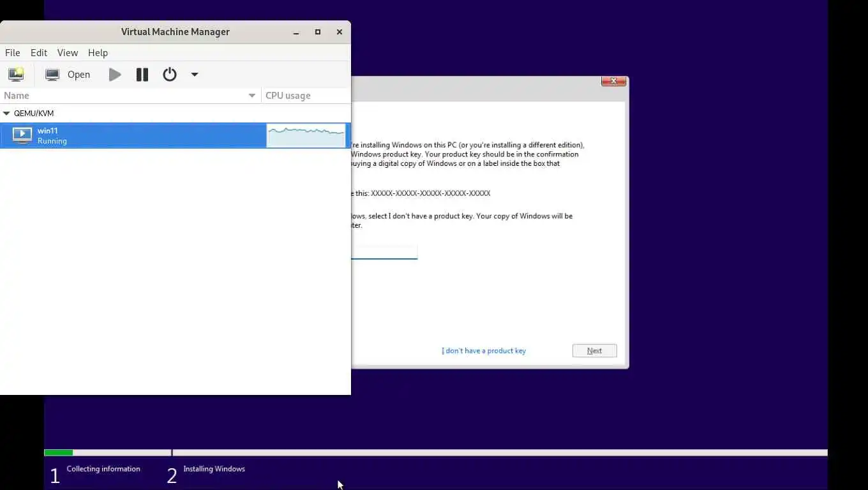Maximize the Virtual Machine Manager window
Image resolution: width=868 pixels, height=490 pixels.
coord(318,32)
